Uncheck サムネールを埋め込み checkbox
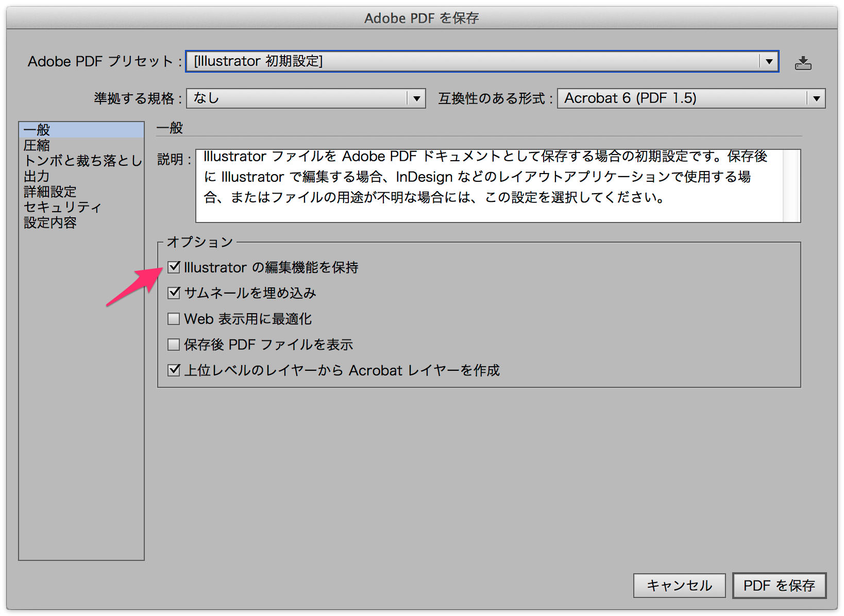The height and width of the screenshot is (616, 844). coord(174,293)
